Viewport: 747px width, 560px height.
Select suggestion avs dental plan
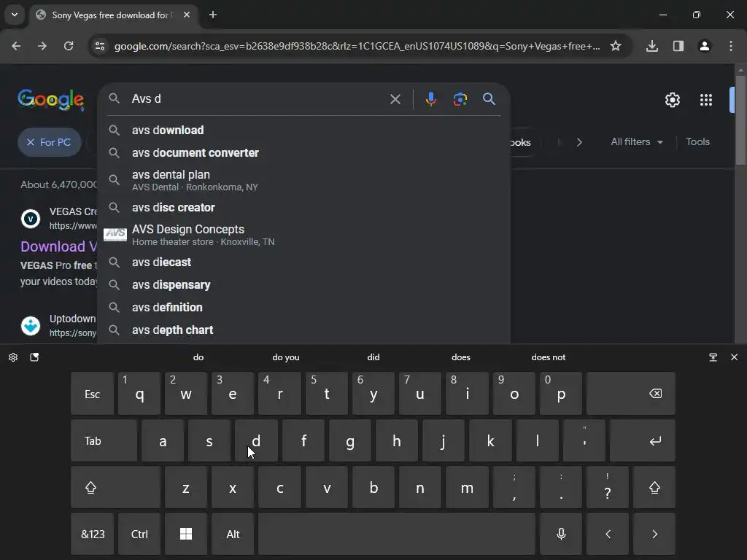[304, 180]
